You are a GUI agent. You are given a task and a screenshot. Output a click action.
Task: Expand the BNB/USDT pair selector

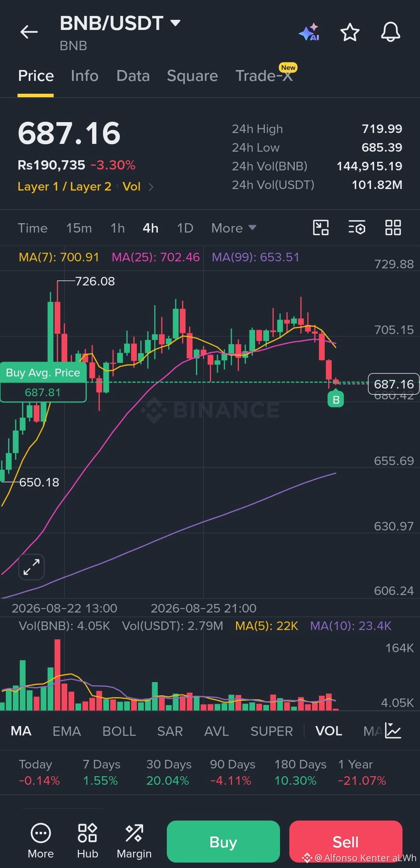tap(176, 23)
